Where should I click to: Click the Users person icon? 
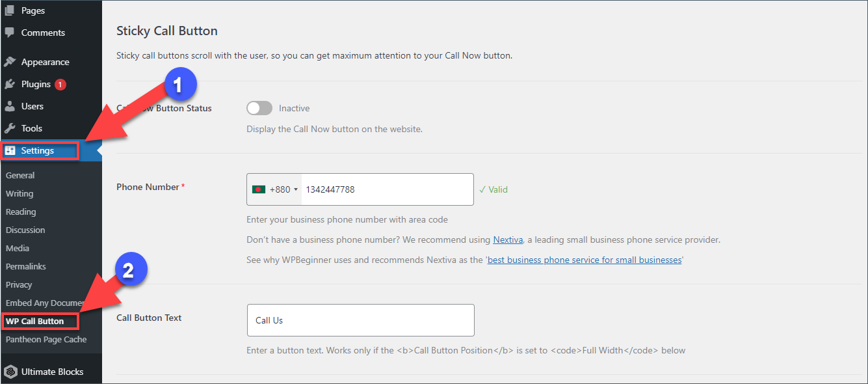click(x=10, y=106)
